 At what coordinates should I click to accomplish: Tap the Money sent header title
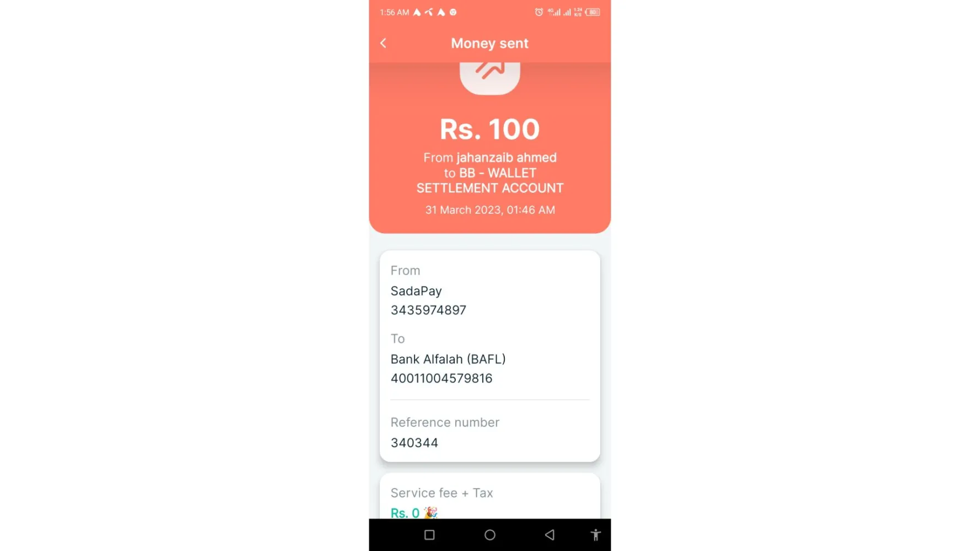click(490, 43)
